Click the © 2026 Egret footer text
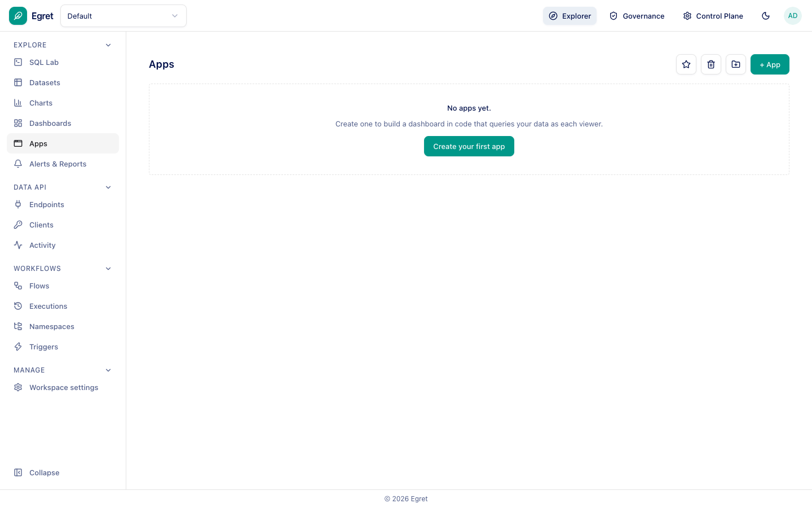 (x=406, y=499)
